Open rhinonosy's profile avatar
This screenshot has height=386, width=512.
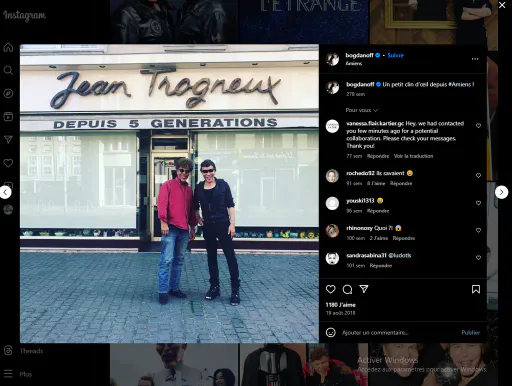tap(332, 231)
